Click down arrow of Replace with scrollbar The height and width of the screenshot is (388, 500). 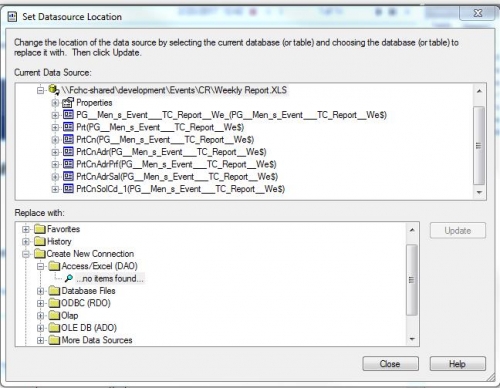(x=412, y=339)
